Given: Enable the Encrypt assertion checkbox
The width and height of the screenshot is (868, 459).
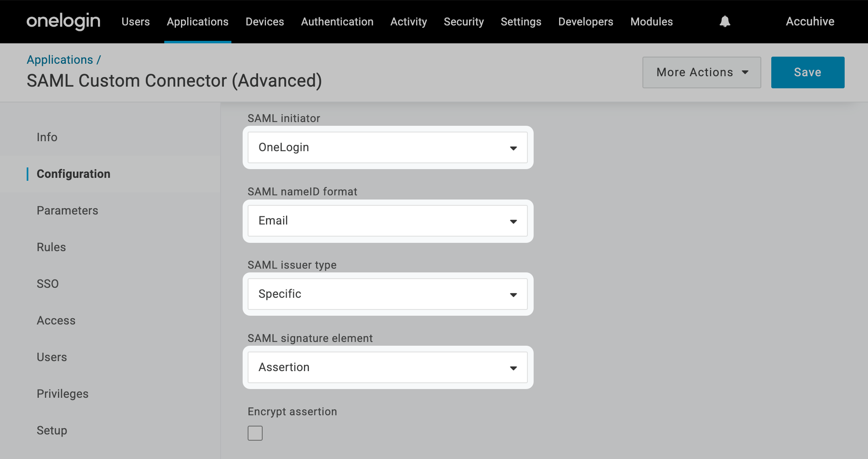Looking at the screenshot, I should pyautogui.click(x=255, y=433).
